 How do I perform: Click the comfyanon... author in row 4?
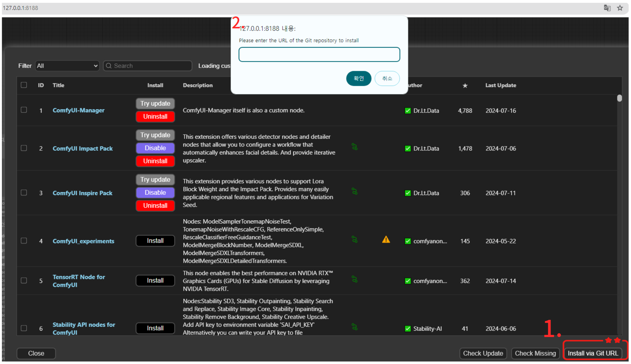click(430, 241)
